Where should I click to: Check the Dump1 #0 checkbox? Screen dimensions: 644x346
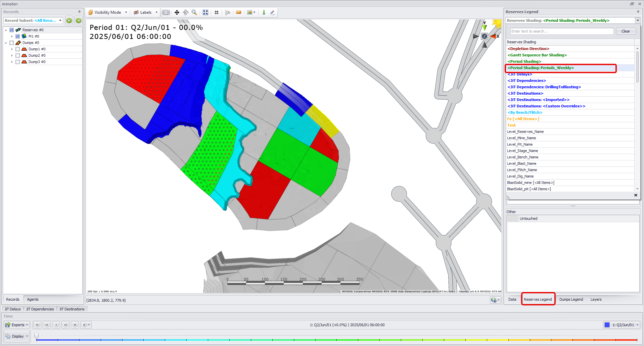point(18,49)
